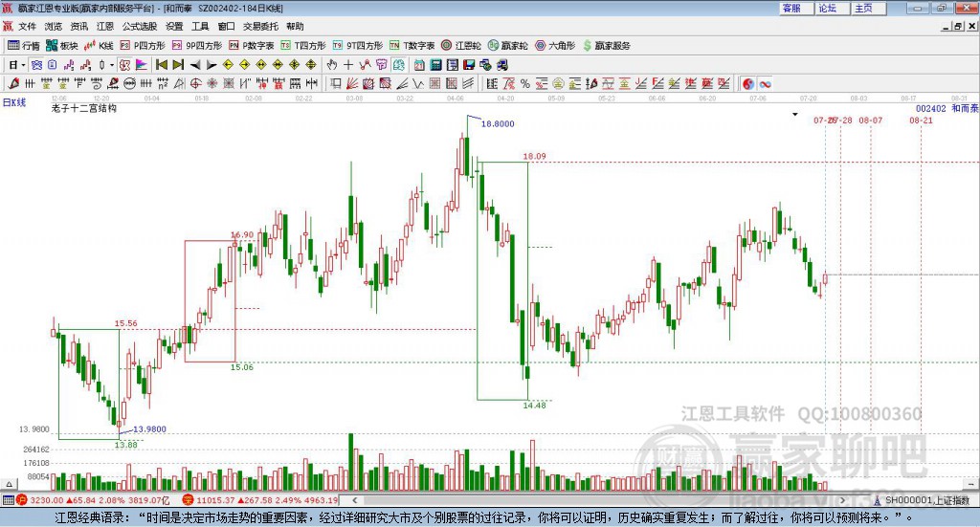Switch to the K线 candlestick chart

(x=99, y=46)
